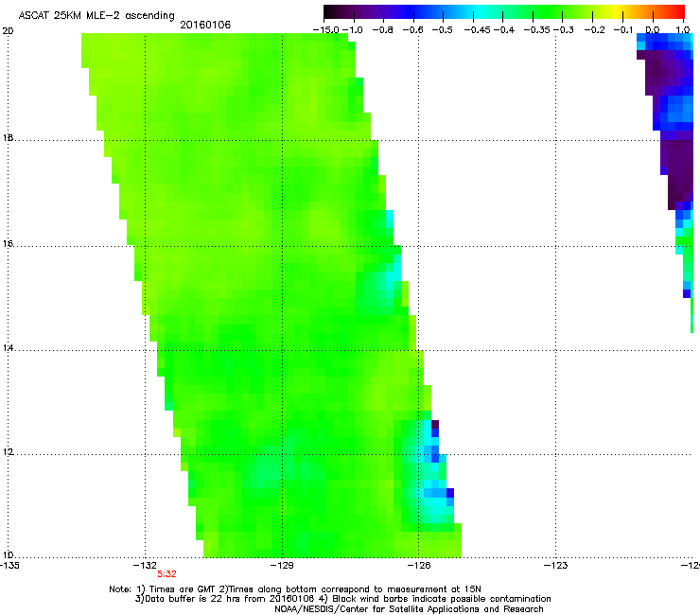
Task: Select the note line 'Data buffer is 22 hrs'
Action: [342, 599]
